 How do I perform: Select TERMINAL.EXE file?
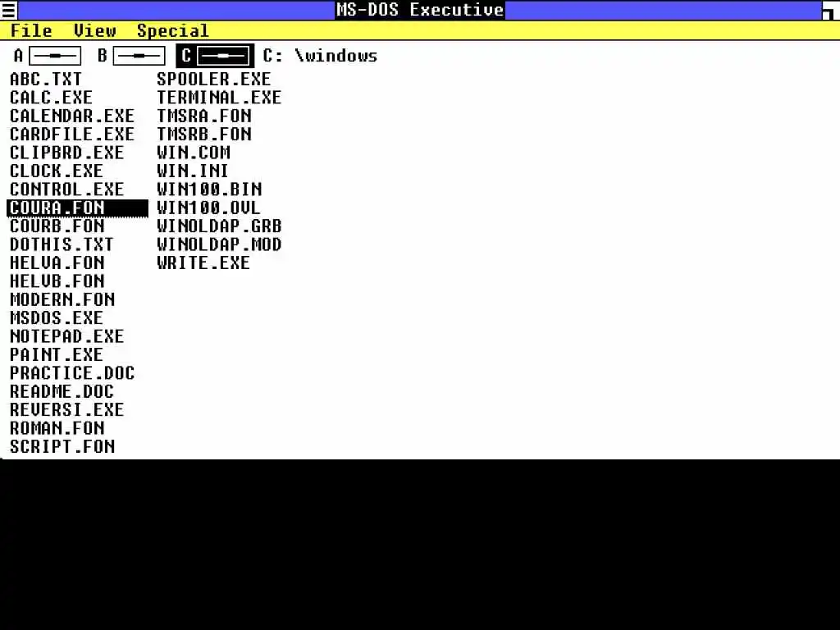tap(219, 98)
